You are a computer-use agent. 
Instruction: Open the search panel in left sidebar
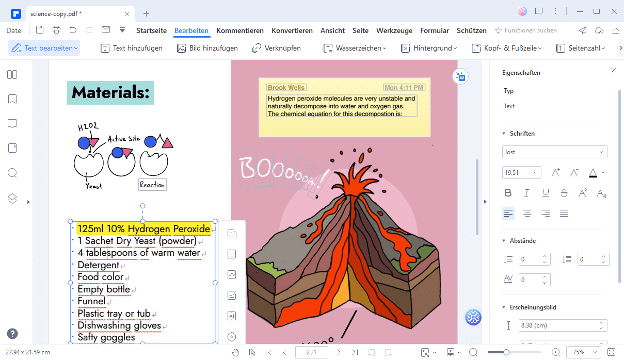pos(12,173)
